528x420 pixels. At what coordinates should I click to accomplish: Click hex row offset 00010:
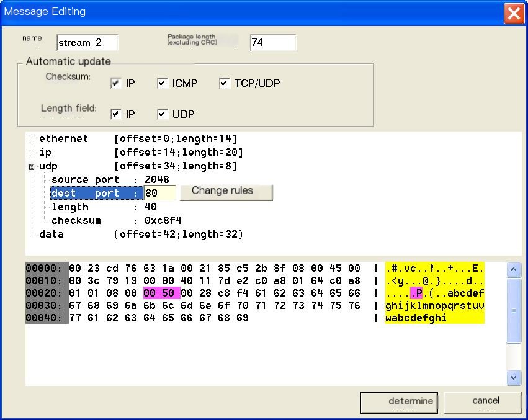point(45,280)
